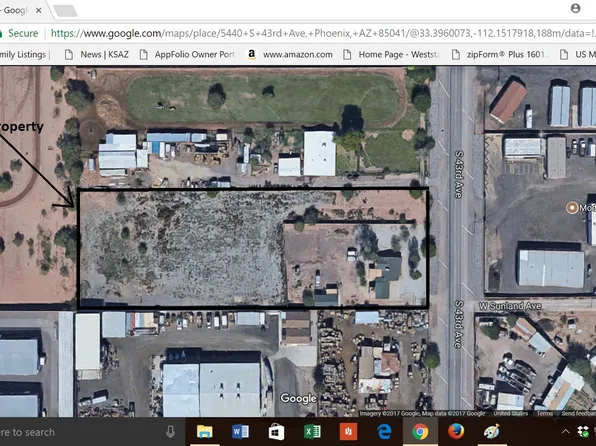The image size is (596, 446).
Task: Open the AppFolio Owner Portal bookmark
Action: 187,55
